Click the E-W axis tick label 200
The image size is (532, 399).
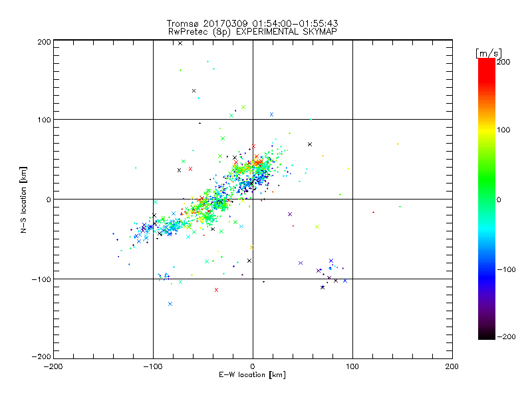452,367
